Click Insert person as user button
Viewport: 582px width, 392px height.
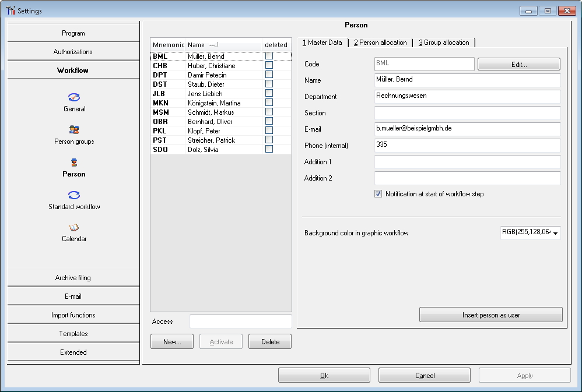coord(490,315)
